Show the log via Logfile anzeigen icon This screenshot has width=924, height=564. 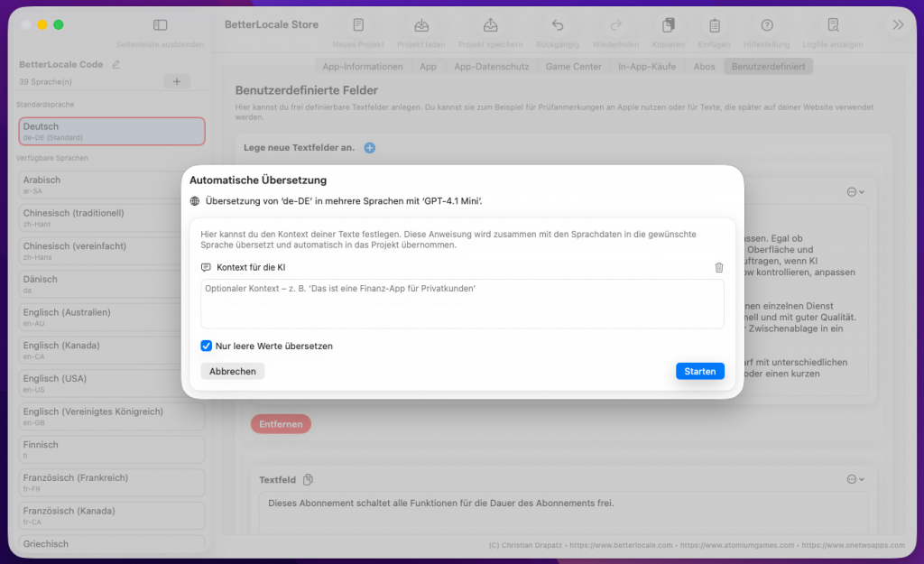[x=833, y=25]
